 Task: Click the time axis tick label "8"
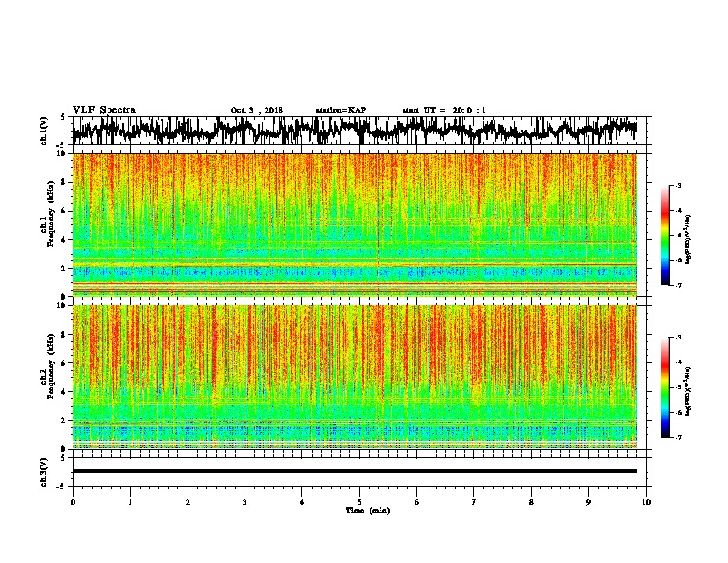point(531,502)
